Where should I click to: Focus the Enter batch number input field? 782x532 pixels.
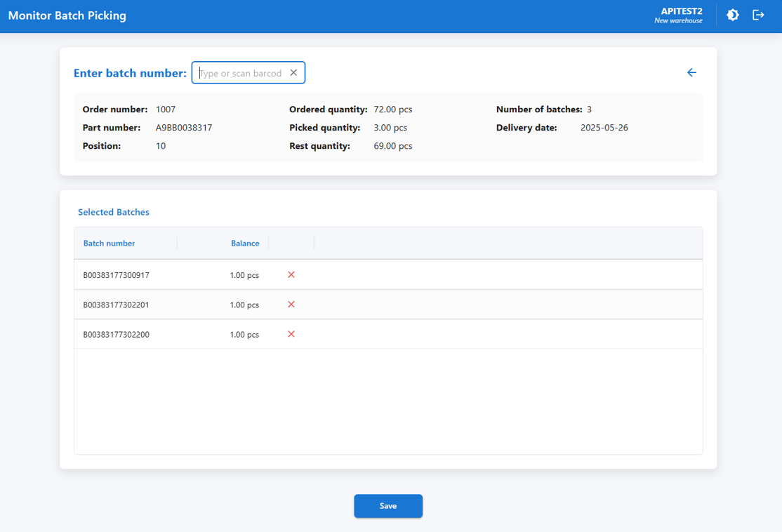(x=240, y=73)
